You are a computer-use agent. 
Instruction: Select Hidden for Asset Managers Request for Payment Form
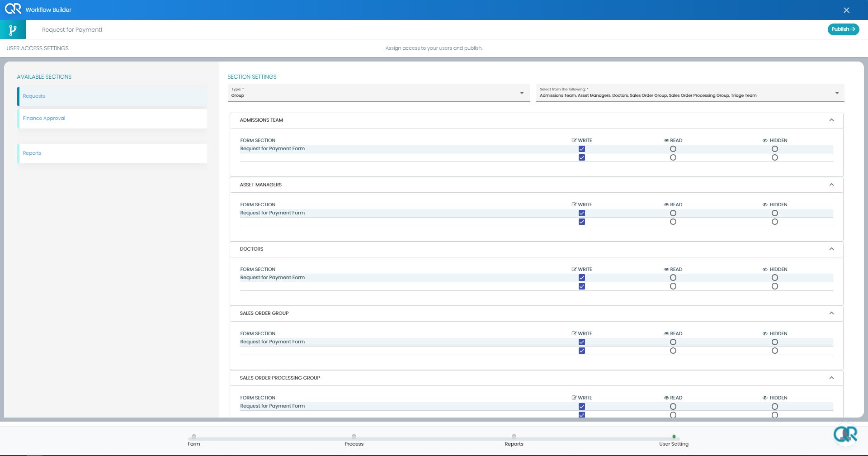[775, 213]
